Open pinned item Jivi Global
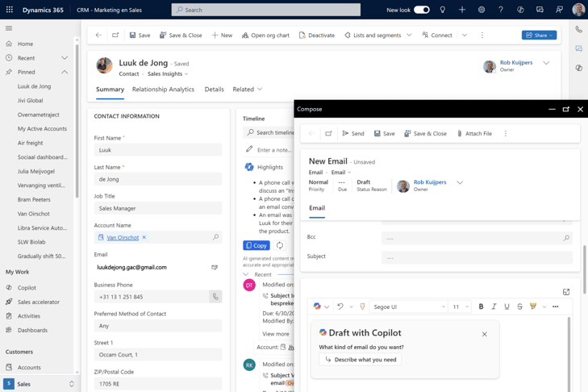 31,101
